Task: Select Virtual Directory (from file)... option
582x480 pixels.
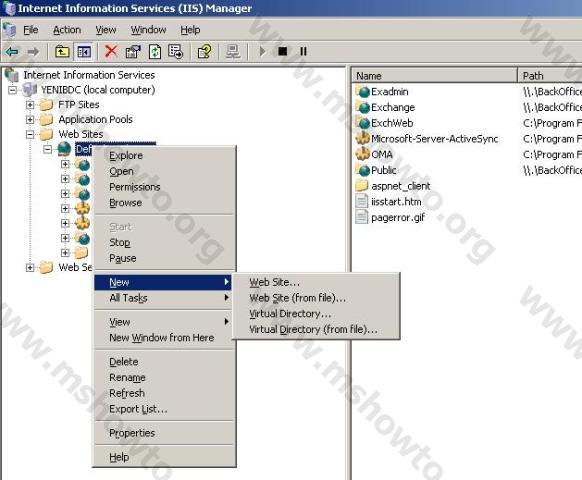Action: tap(316, 329)
